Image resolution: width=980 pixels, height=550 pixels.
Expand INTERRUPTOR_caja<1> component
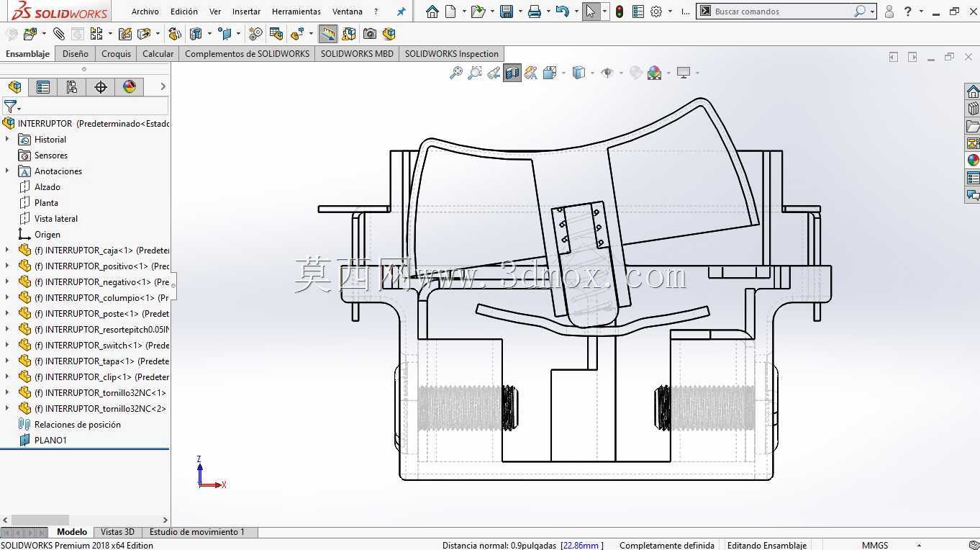(7, 250)
